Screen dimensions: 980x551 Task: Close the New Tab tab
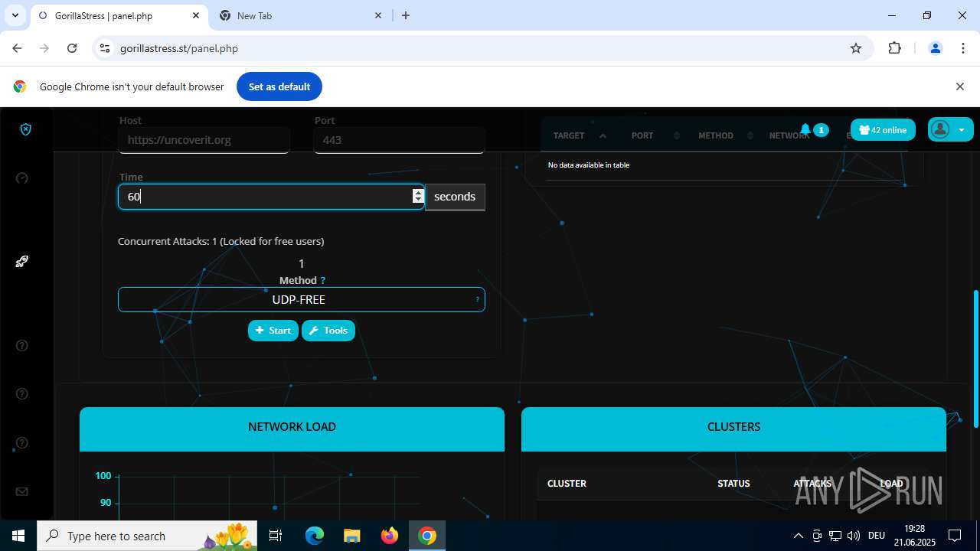point(378,15)
